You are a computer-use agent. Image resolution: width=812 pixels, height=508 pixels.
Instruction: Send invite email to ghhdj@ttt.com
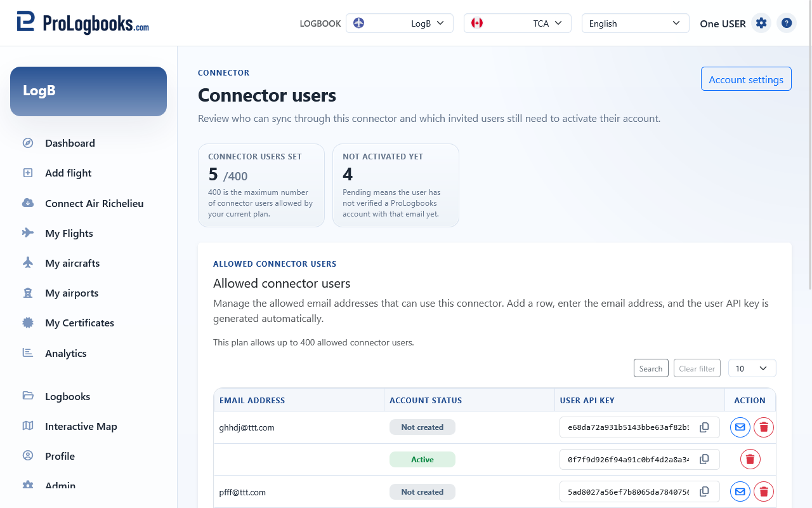coord(740,427)
